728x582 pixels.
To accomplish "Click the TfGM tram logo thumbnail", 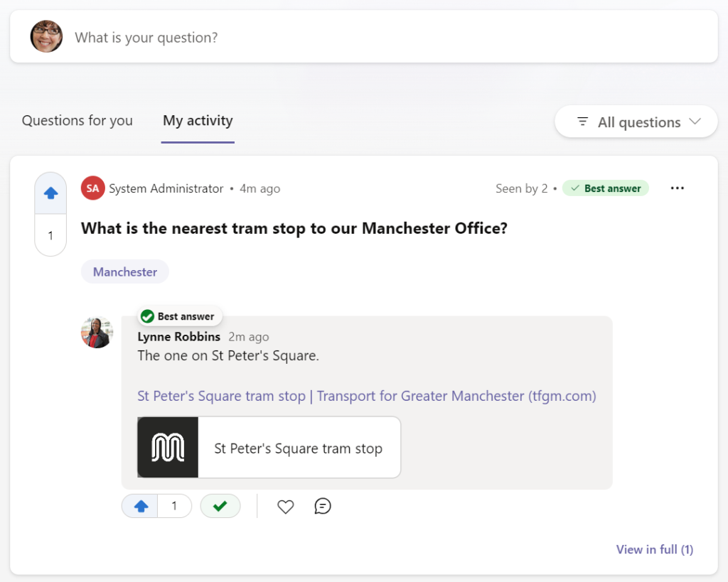I will coord(168,448).
